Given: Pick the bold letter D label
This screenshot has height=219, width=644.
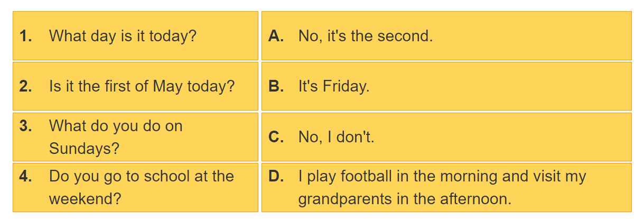Looking at the screenshot, I should [276, 176].
